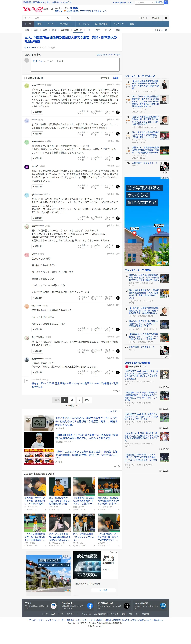Sort comments by おすすめ順
The image size is (191, 644).
pos(105,78)
